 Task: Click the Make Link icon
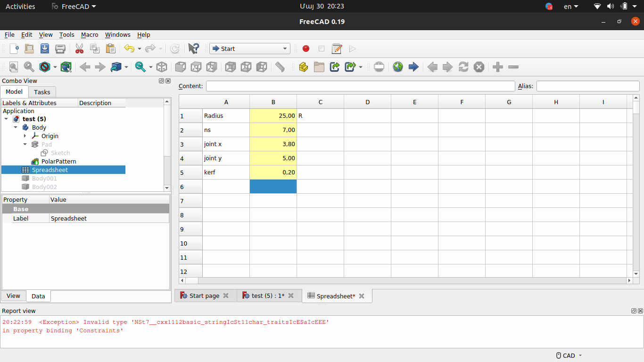335,67
